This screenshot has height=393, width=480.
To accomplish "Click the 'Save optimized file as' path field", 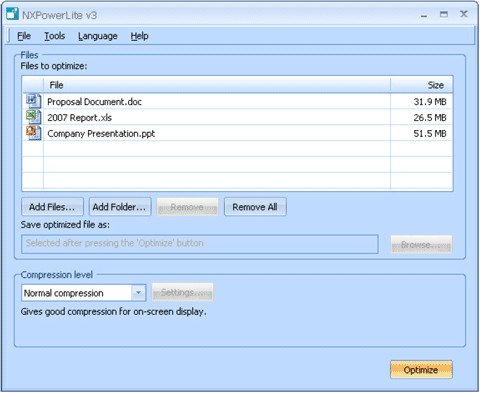I will tap(200, 244).
